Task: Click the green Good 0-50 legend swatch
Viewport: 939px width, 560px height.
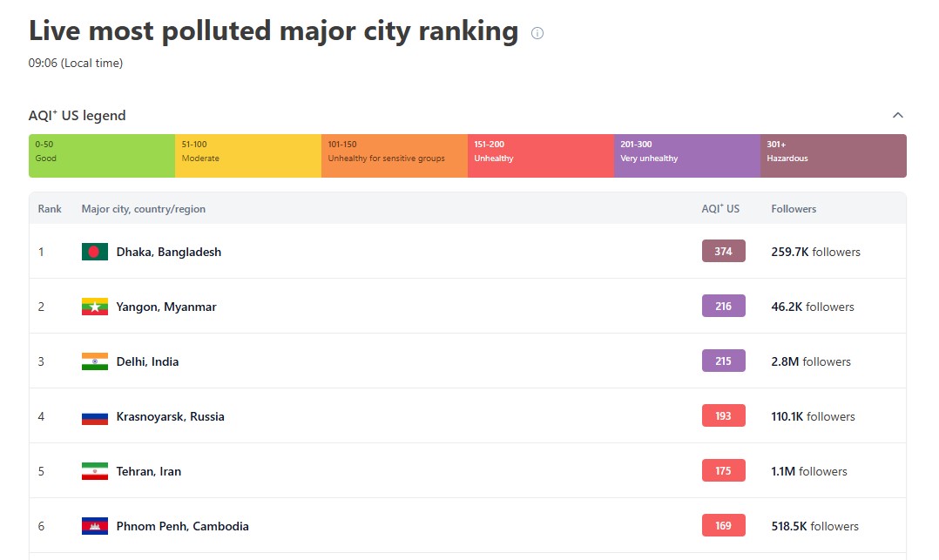Action: click(102, 156)
